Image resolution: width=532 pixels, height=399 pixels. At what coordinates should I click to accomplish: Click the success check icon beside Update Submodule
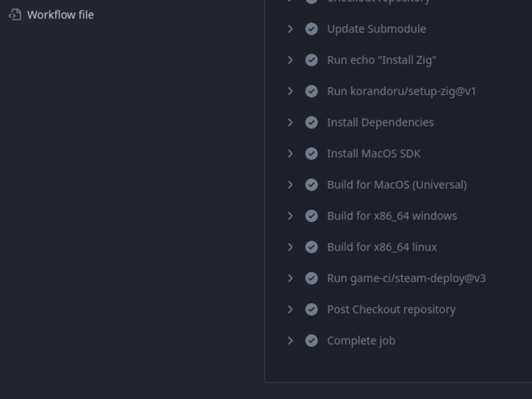pyautogui.click(x=311, y=29)
